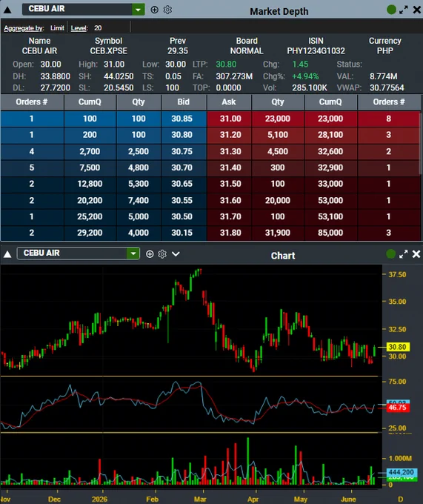Select ask price 31.00
The width and height of the screenshot is (423, 504).
pyautogui.click(x=230, y=119)
